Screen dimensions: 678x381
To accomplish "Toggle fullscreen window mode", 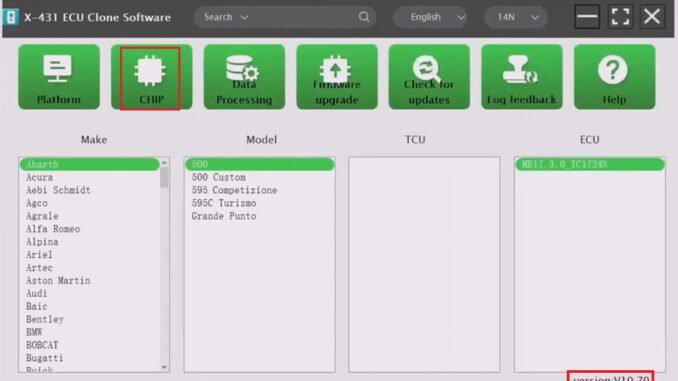I will click(x=620, y=17).
